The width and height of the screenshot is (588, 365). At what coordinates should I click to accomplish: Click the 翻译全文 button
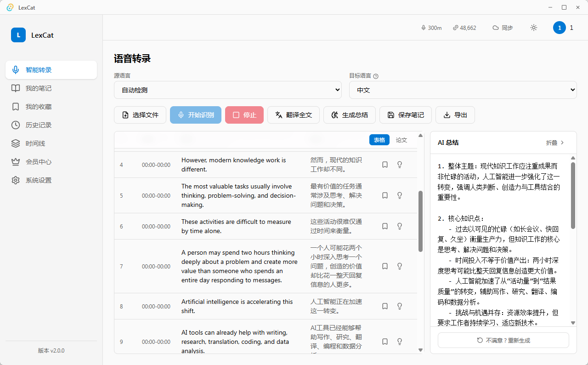pyautogui.click(x=294, y=115)
